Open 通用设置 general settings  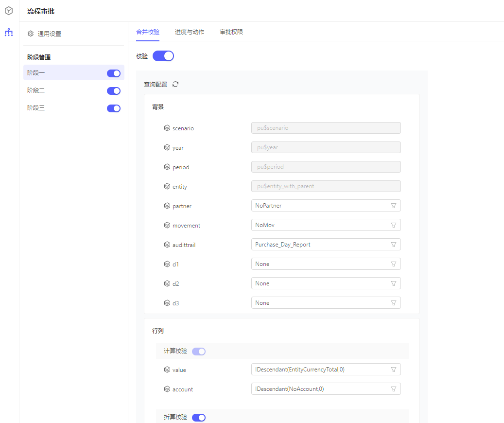tap(50, 34)
